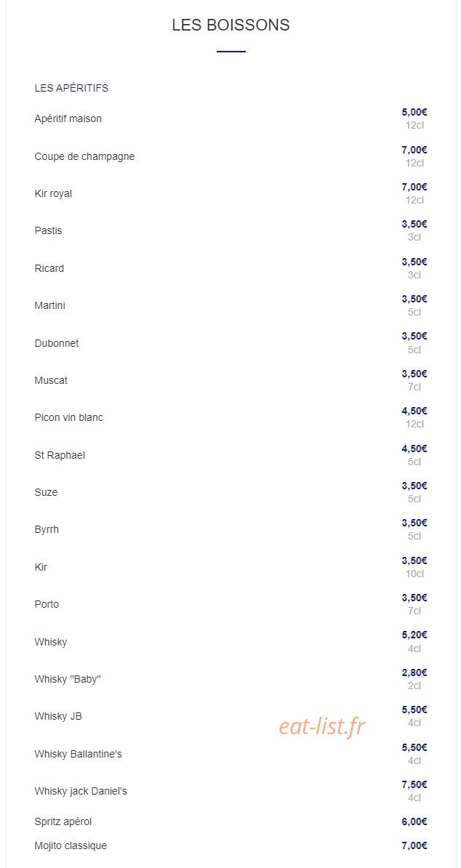Click the Porto item
The width and height of the screenshot is (461, 868).
pos(47,605)
